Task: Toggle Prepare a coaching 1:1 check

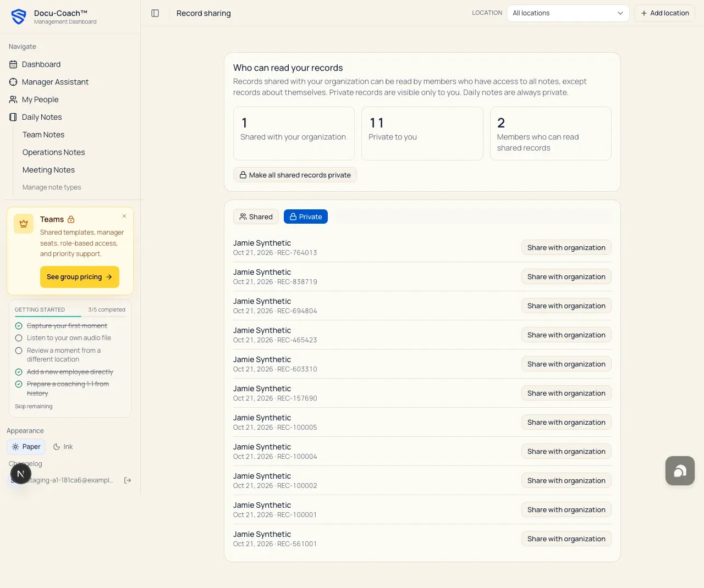Action: (x=19, y=384)
